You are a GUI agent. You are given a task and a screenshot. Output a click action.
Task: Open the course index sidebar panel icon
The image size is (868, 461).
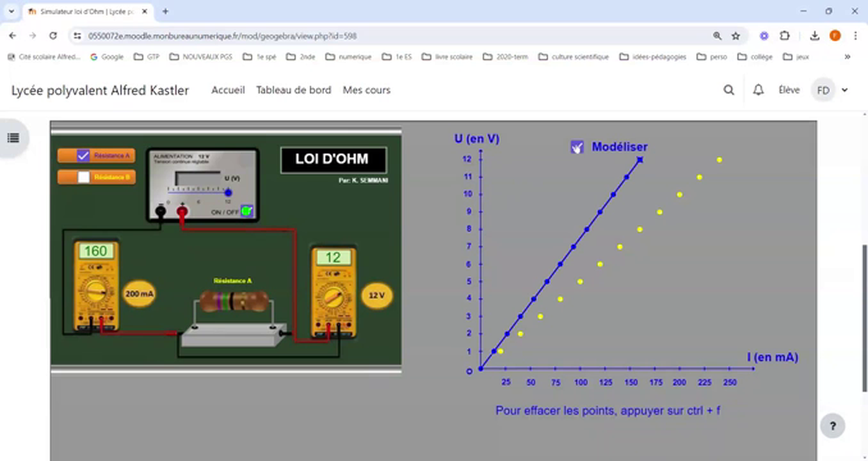14,138
